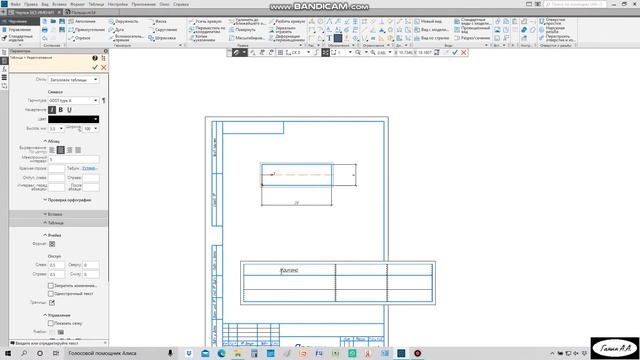Enable Однострочный текст checkbox
This screenshot has width=640, height=360.
click(x=51, y=293)
